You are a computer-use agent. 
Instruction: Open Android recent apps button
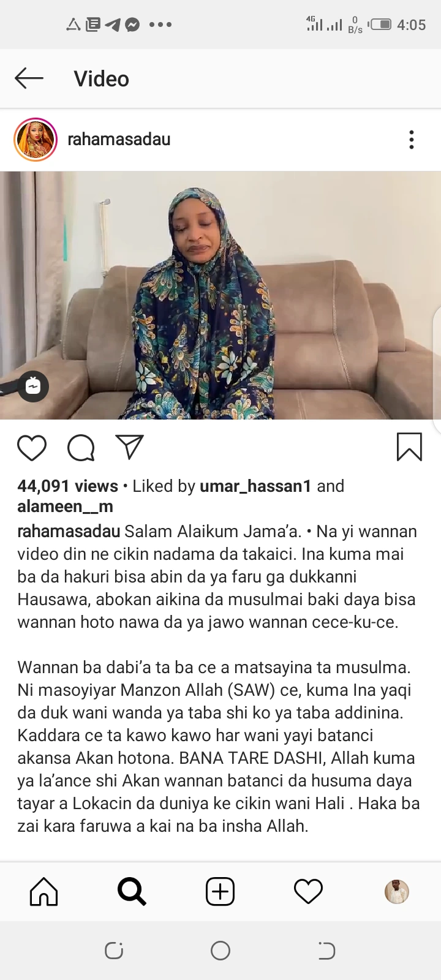(114, 951)
